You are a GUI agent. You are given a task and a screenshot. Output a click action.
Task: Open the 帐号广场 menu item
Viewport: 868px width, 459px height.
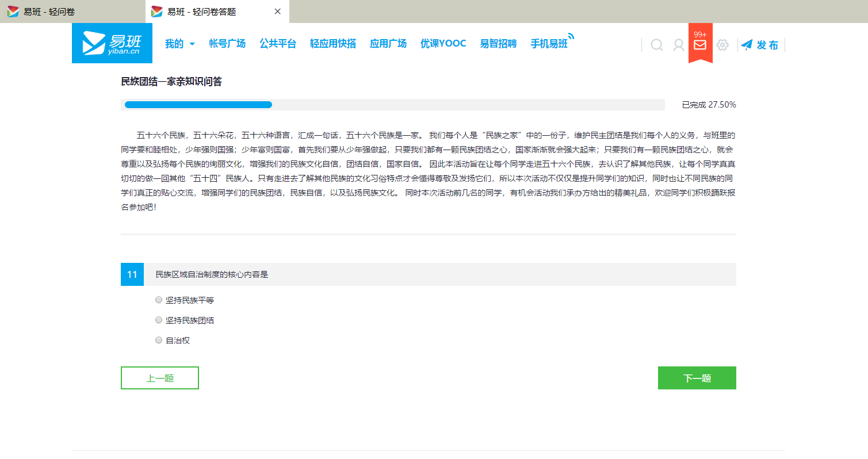point(227,44)
